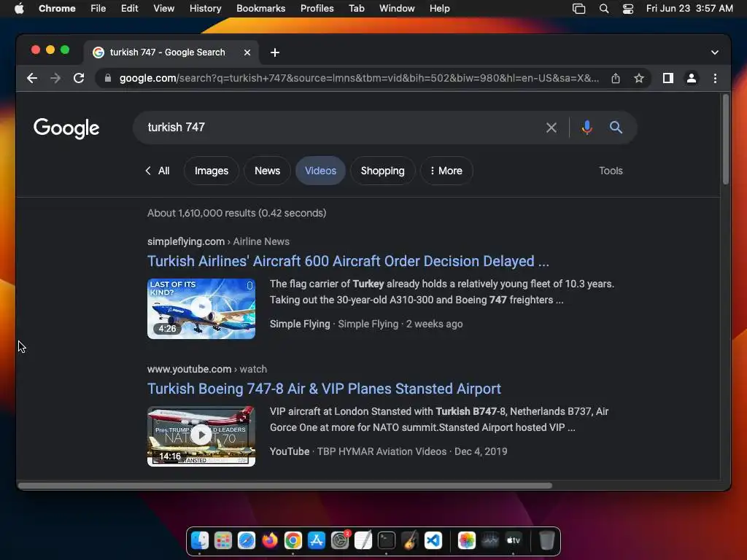This screenshot has width=747, height=560.
Task: Open the Chrome application menu
Action: point(57,8)
